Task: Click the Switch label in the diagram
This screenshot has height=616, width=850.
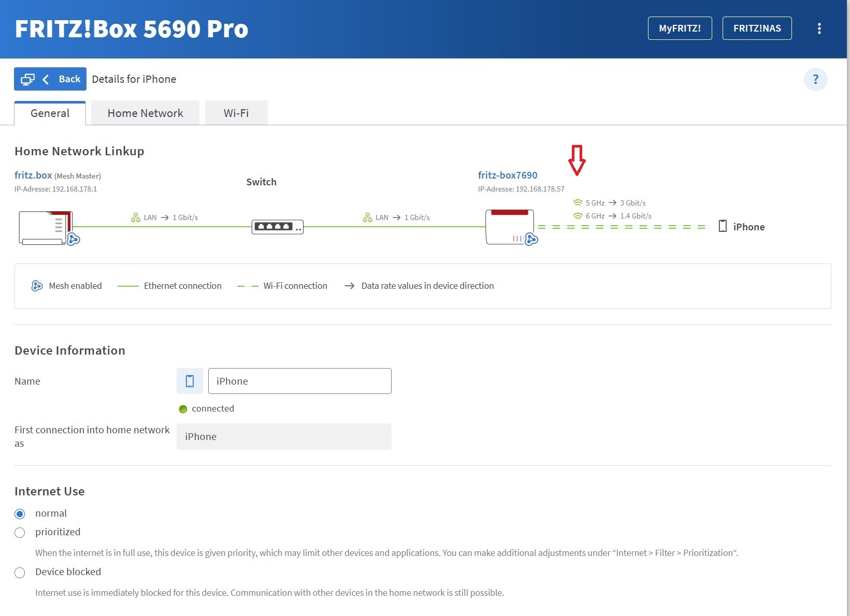Action: 261,182
